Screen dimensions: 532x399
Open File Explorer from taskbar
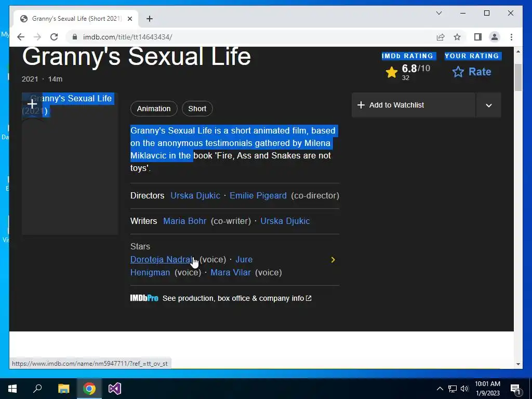63,389
